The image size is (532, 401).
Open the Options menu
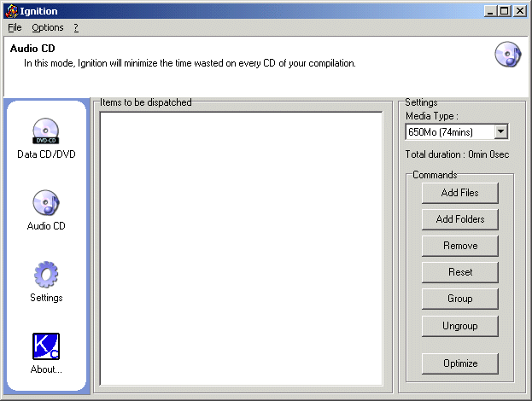point(48,27)
